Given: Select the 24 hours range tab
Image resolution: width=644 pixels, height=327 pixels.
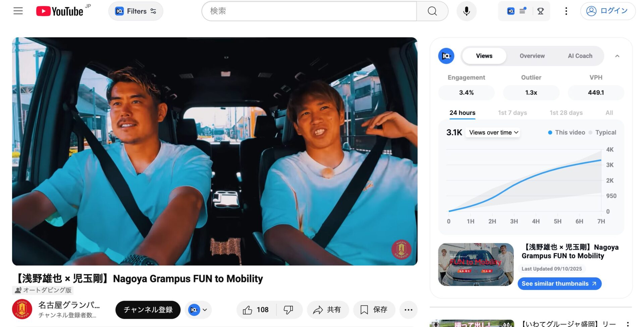Looking at the screenshot, I should click(462, 113).
